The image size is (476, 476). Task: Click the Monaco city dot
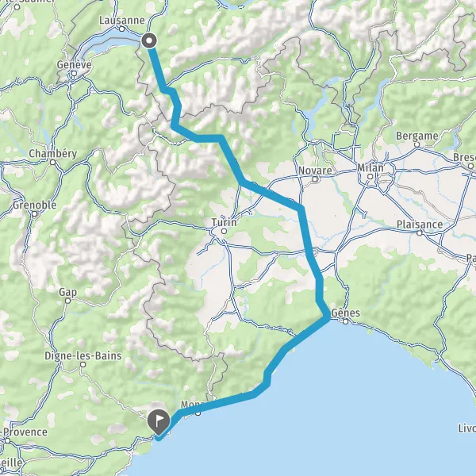tap(198, 413)
